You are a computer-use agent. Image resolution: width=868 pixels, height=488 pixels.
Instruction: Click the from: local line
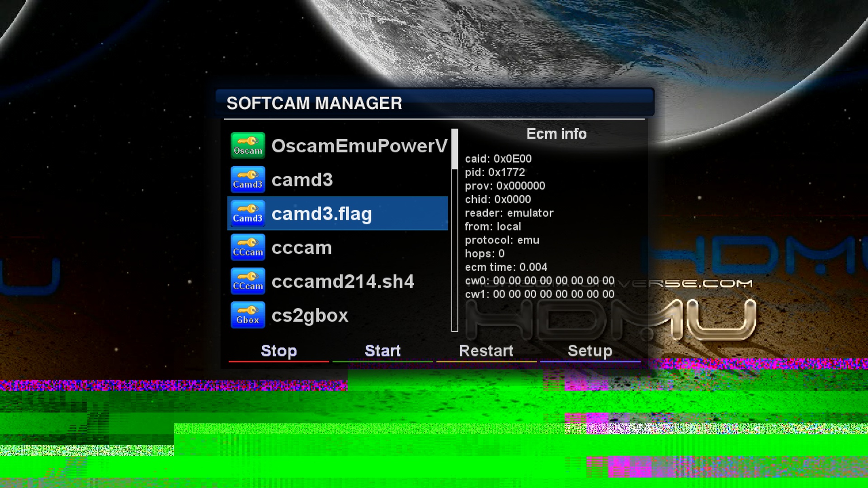[493, 226]
